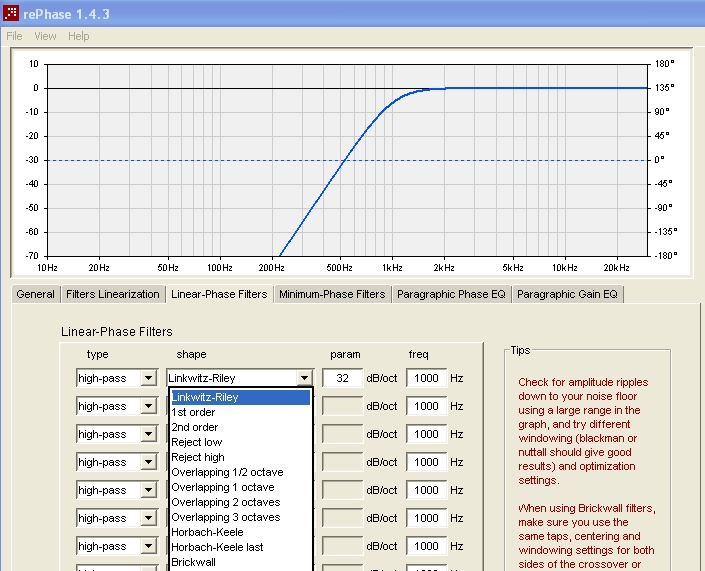Expand the first row high-pass type dropdown
This screenshot has width=705, height=571.
(x=148, y=378)
